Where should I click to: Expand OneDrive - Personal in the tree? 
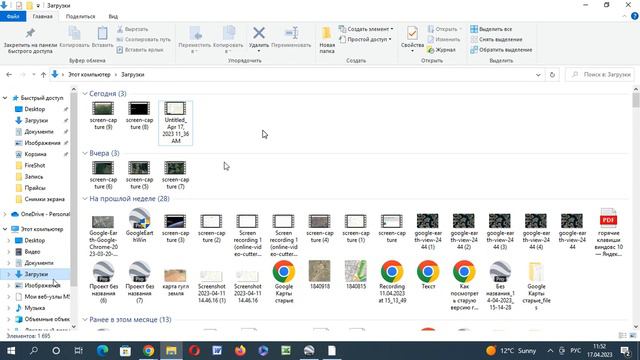pos(5,214)
